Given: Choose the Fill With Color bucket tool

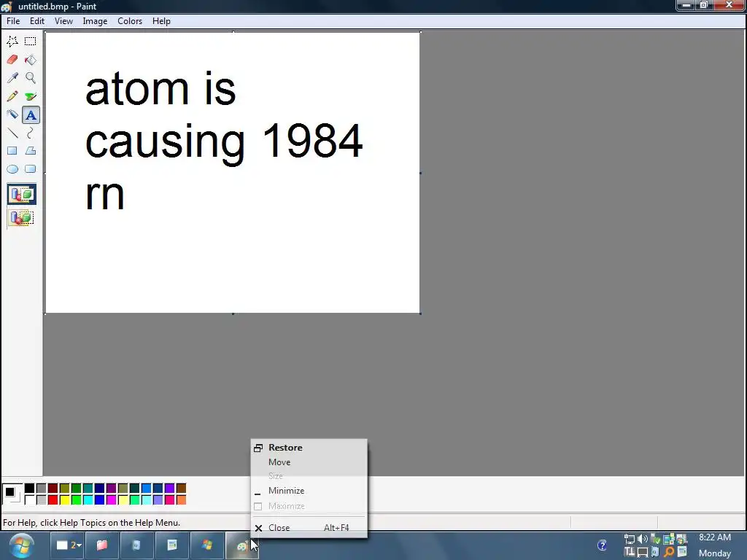Looking at the screenshot, I should pyautogui.click(x=31, y=60).
